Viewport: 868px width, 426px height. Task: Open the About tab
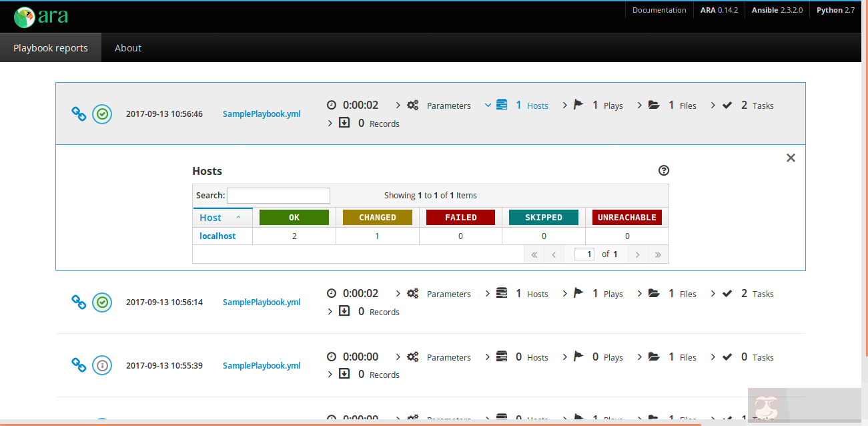pyautogui.click(x=127, y=47)
